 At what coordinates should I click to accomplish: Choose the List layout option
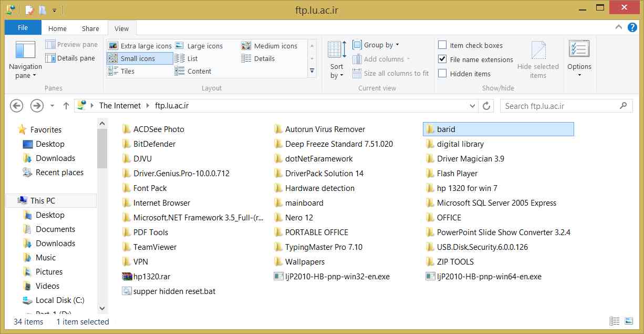coord(186,58)
